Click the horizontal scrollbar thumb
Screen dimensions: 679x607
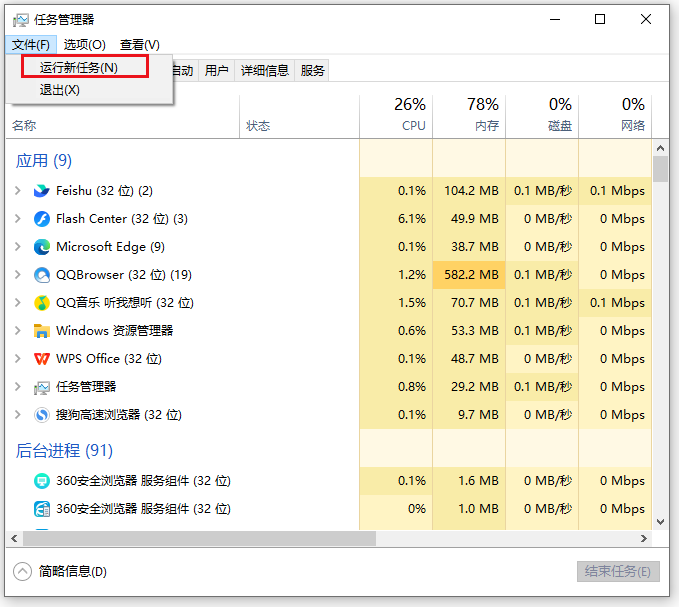point(200,539)
